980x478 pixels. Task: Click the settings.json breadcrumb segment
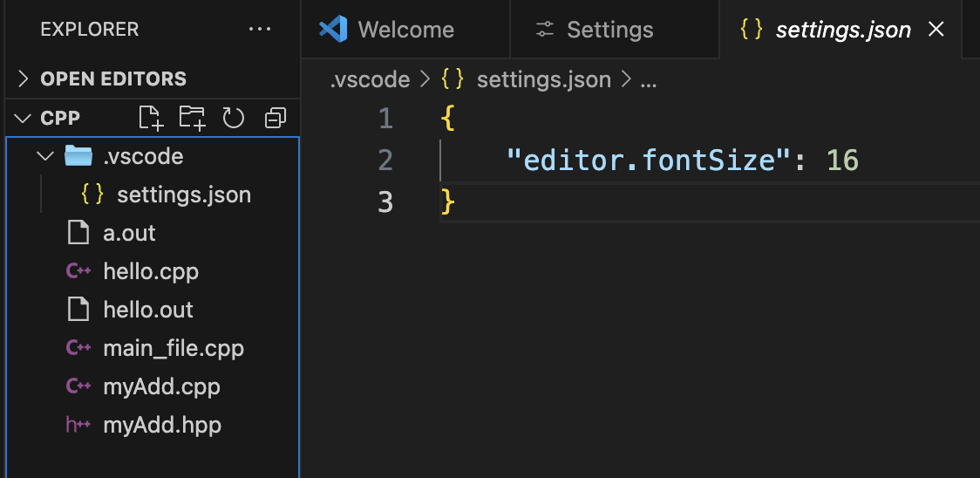pyautogui.click(x=544, y=79)
